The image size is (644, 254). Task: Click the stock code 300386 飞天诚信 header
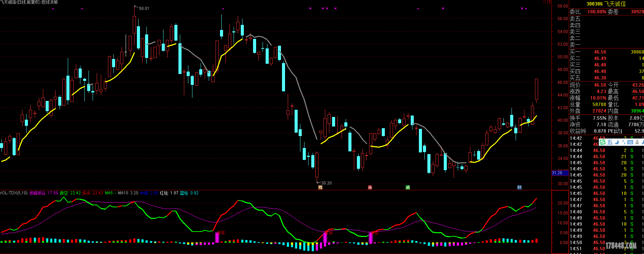click(606, 4)
